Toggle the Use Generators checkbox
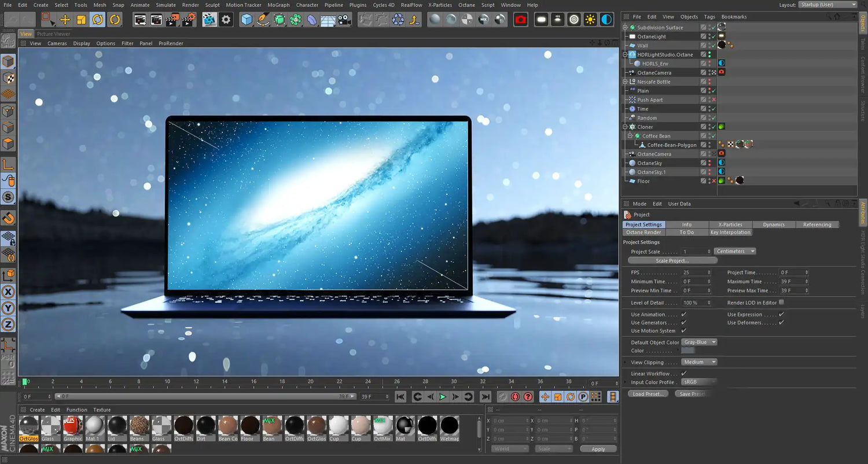Image resolution: width=868 pixels, height=464 pixels. [683, 323]
